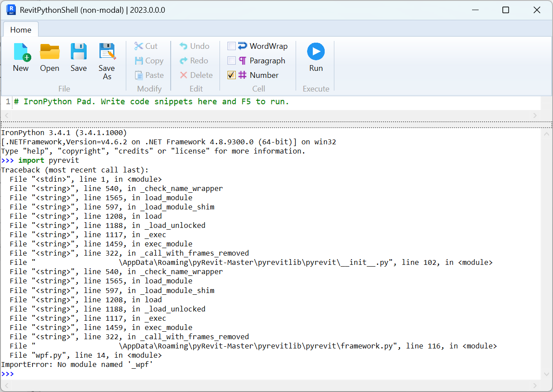Click the "ImportError: No module named '_wpf'" line

tap(77, 364)
